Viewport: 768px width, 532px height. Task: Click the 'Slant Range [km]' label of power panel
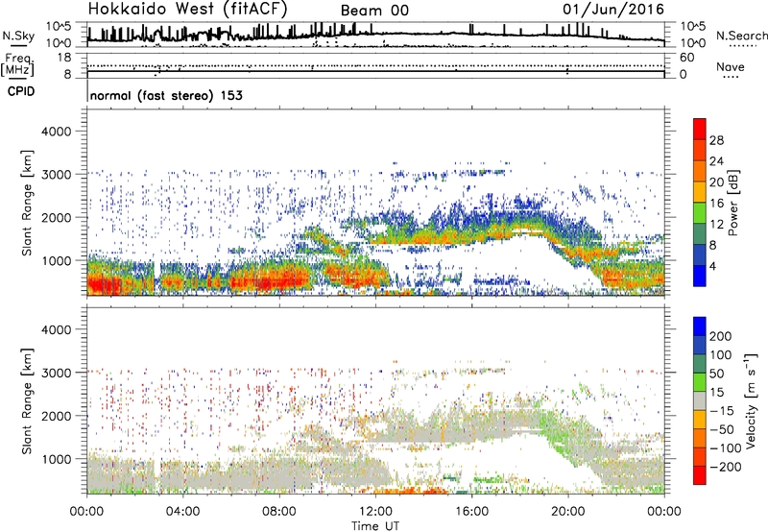tap(27, 203)
